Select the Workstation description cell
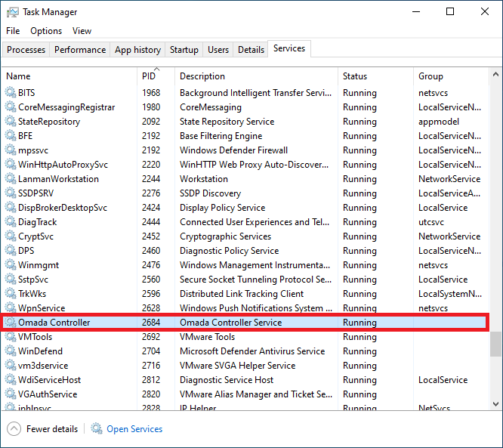Image resolution: width=503 pixels, height=448 pixels. pos(204,179)
